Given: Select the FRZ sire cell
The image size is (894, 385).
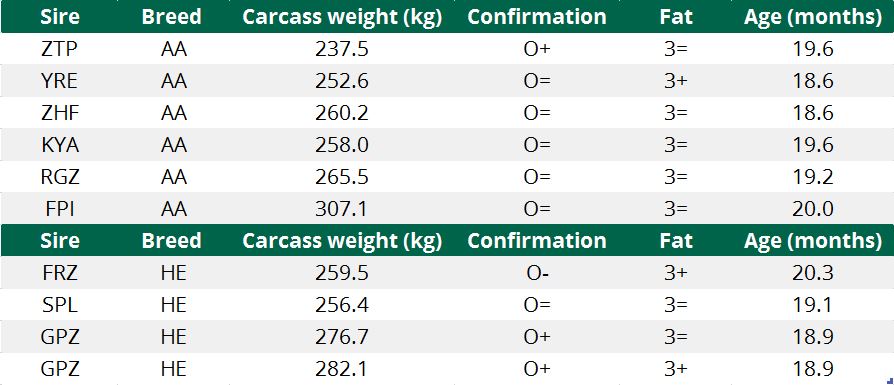Looking at the screenshot, I should coord(59,273).
